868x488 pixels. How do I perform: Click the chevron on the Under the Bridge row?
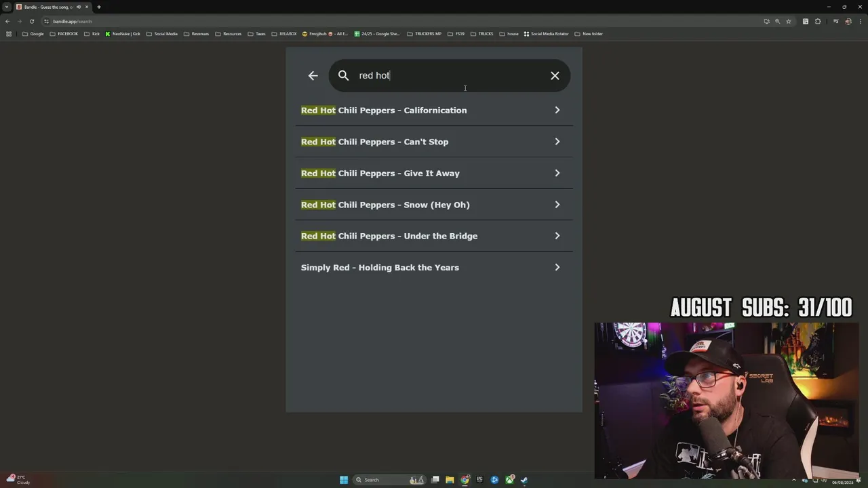(x=557, y=236)
